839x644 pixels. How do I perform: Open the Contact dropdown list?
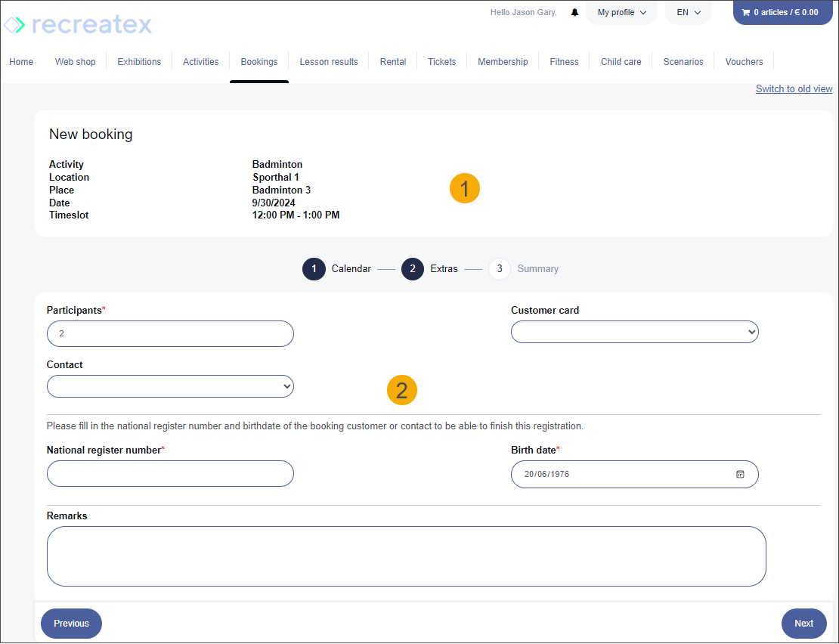170,386
